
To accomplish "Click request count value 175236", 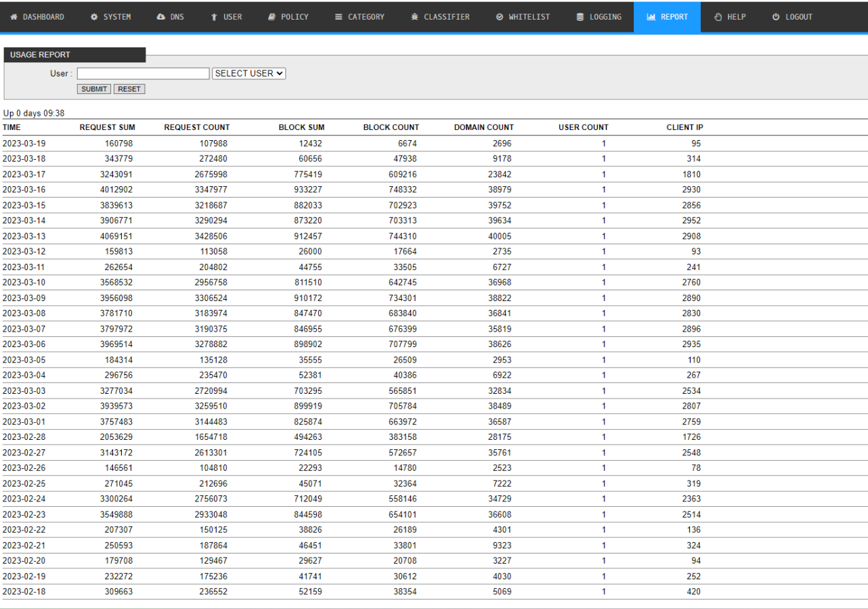I will click(213, 577).
